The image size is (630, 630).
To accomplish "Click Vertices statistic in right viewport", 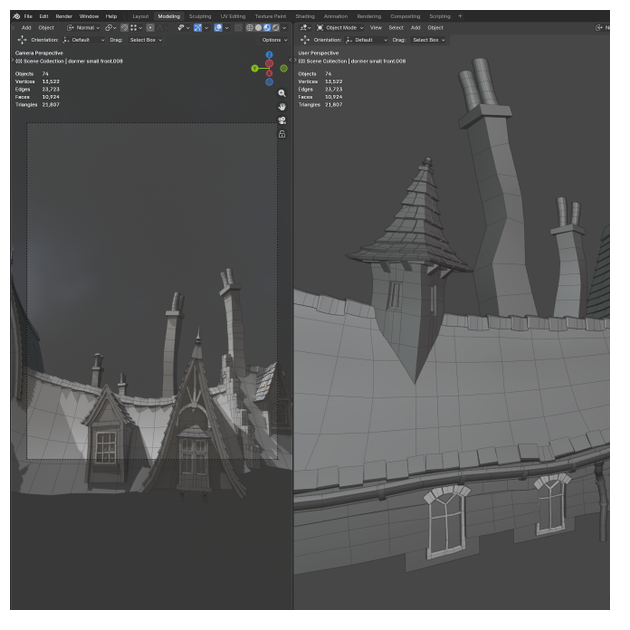I will [320, 82].
